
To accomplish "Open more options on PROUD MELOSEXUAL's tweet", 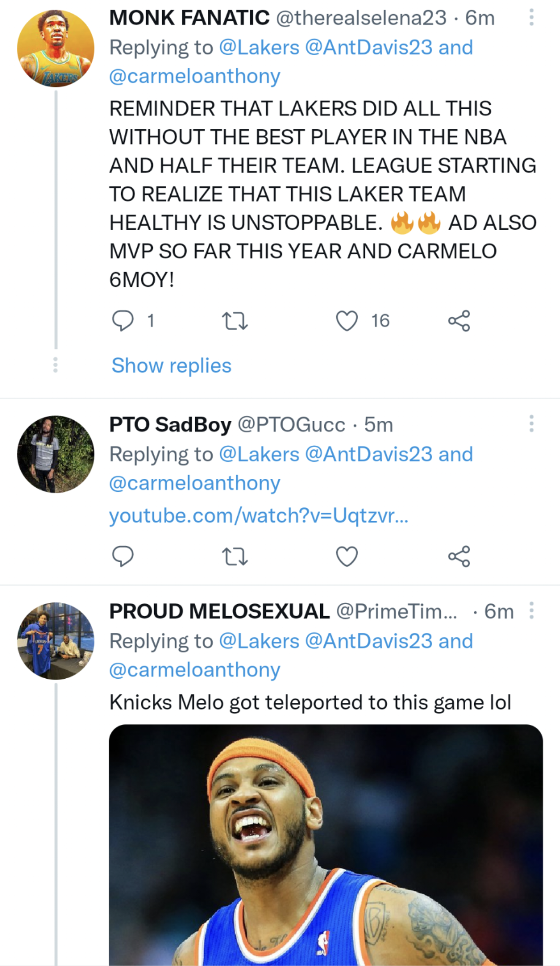I will point(531,610).
